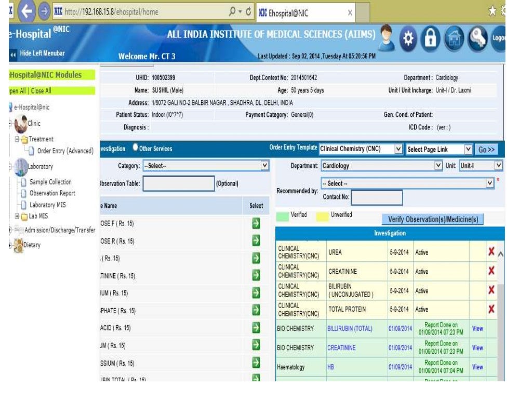Screen dimensions: 532x399
Task: Open Select Page Link dropdown
Action: [x=440, y=149]
